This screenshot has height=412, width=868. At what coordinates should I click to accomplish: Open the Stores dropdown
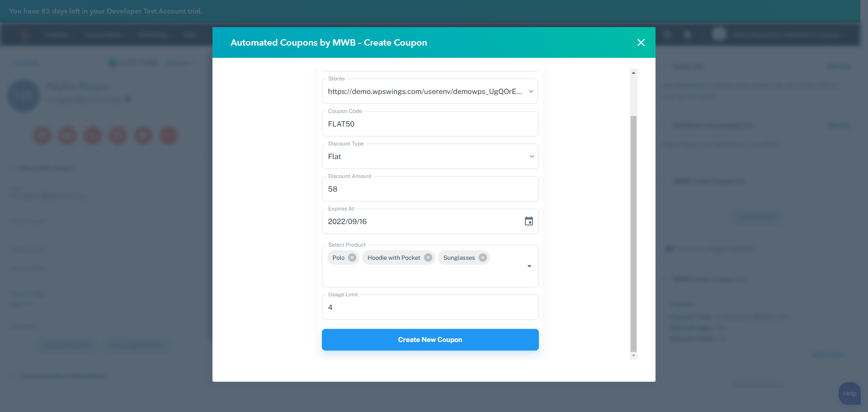pyautogui.click(x=531, y=91)
